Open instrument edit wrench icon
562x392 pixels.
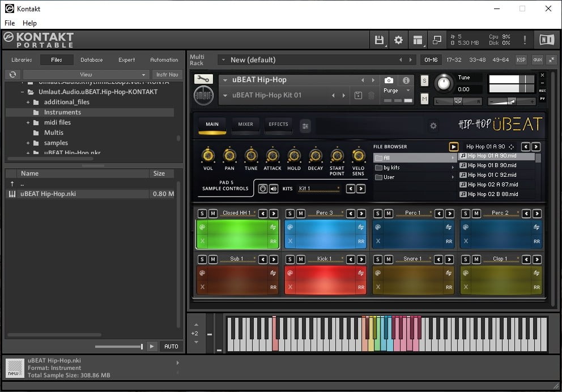click(203, 79)
